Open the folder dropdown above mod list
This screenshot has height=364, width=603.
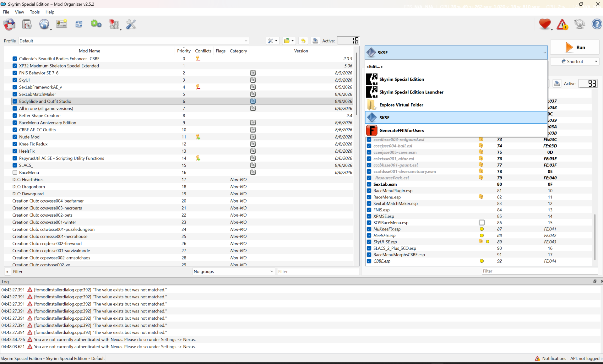289,41
